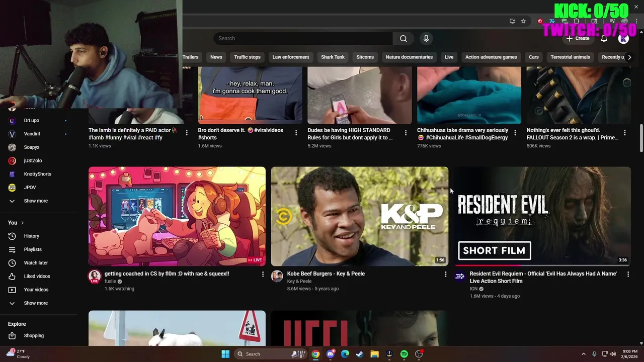The height and width of the screenshot is (362, 644).
Task: Bookmark the page with the star icon
Action: click(x=523, y=21)
